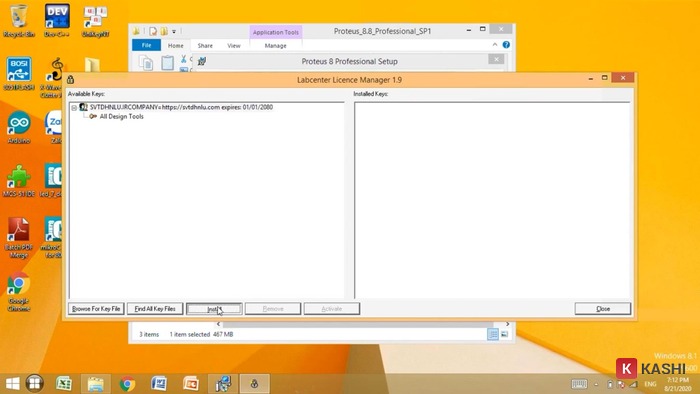Click the Application Tools contextual tab
Screen dimensions: 700x394
point(275,32)
